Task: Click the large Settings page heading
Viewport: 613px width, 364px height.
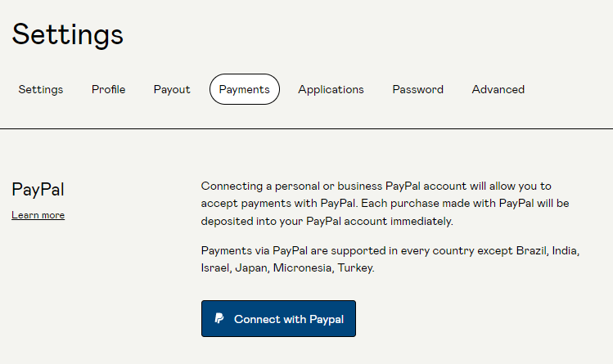Action: [x=68, y=34]
